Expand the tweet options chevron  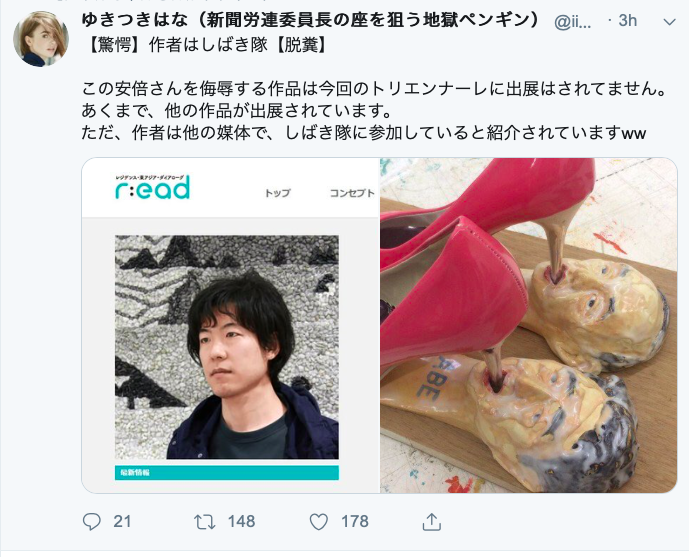coord(669,22)
